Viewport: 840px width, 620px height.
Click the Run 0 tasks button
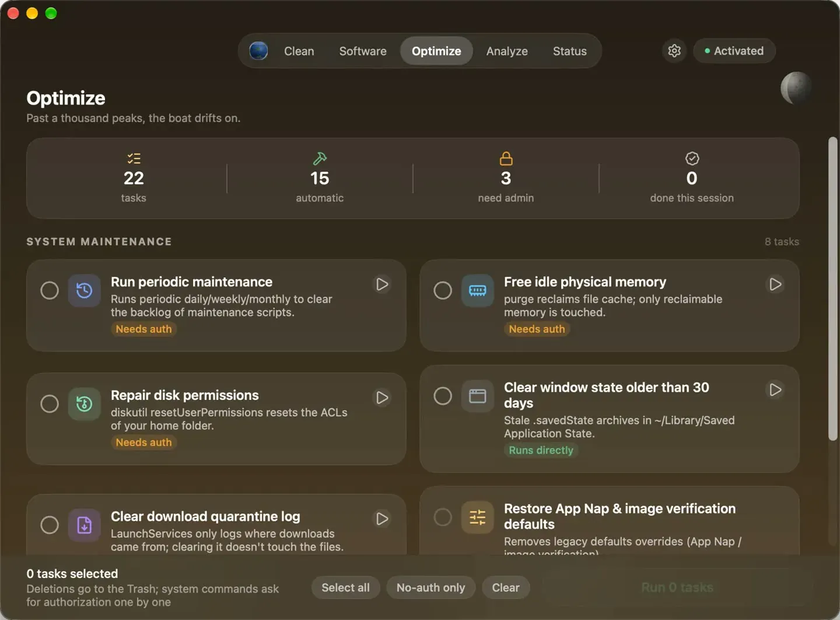point(677,587)
